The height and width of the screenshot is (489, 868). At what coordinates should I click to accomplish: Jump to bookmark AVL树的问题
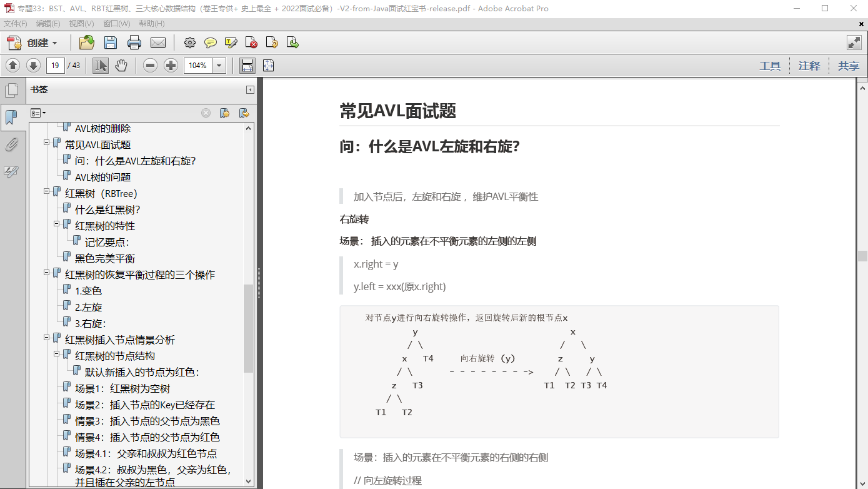coord(103,177)
